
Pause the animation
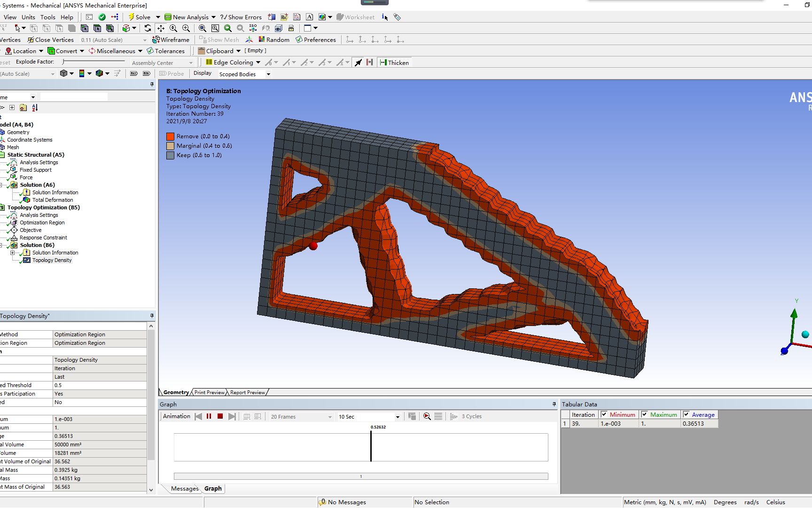[209, 416]
